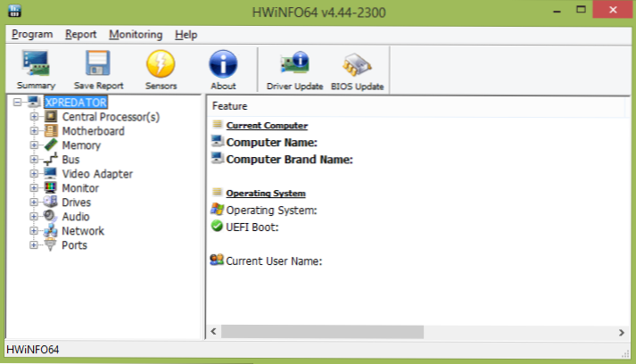
Task: Click the horizontal scrollbar thumb
Action: tap(322, 332)
